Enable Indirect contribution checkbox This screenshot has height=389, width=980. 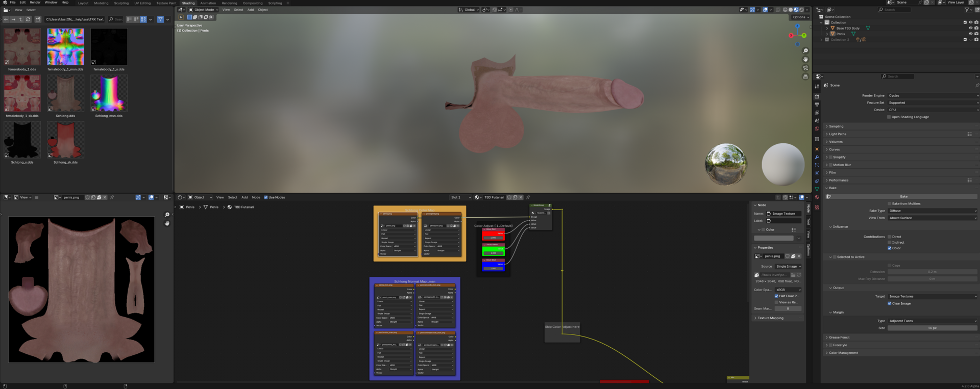click(890, 242)
